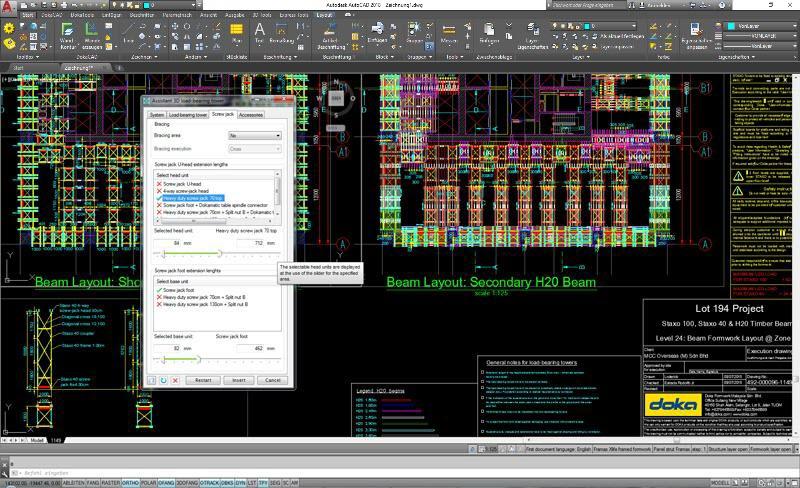Click the AutoCAD application menu logo
This screenshot has width=800, height=488.
(10, 7)
